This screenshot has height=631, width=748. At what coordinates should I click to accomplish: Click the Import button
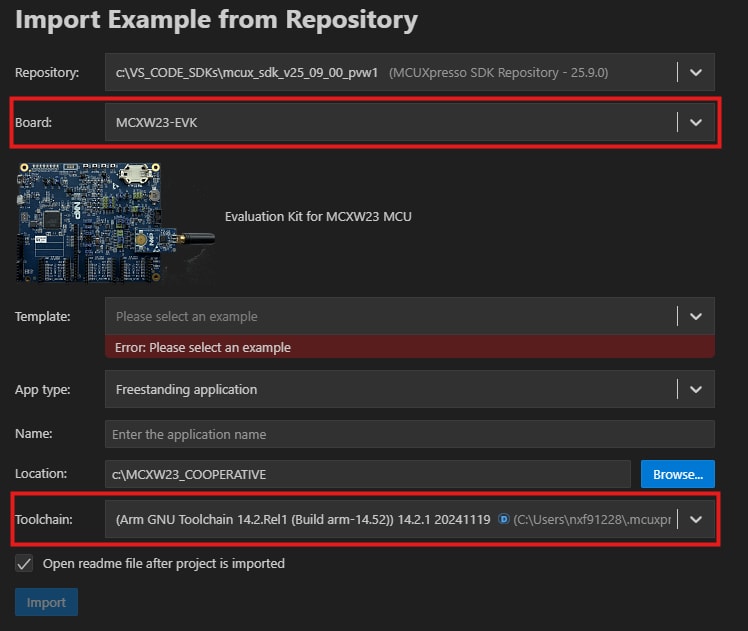coord(46,602)
